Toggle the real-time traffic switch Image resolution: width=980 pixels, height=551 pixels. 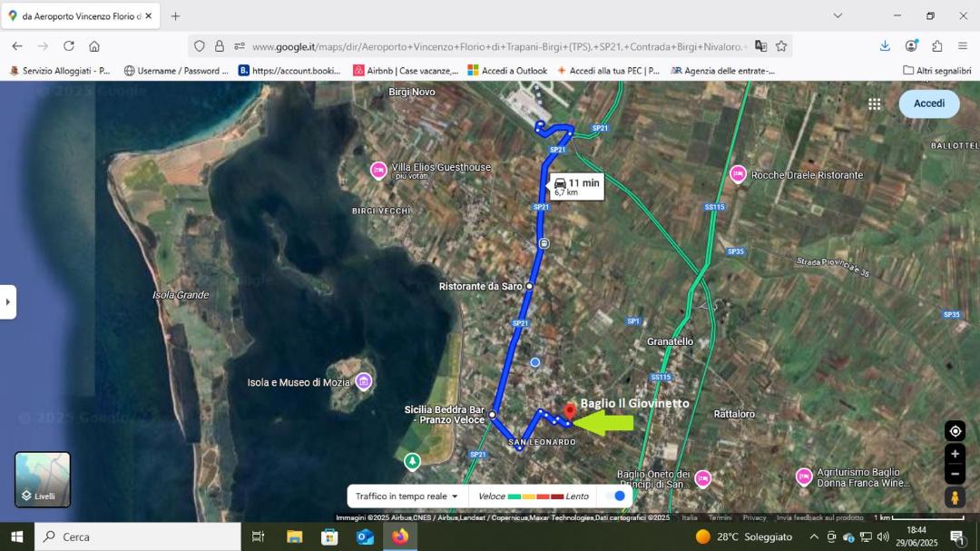[x=616, y=497]
